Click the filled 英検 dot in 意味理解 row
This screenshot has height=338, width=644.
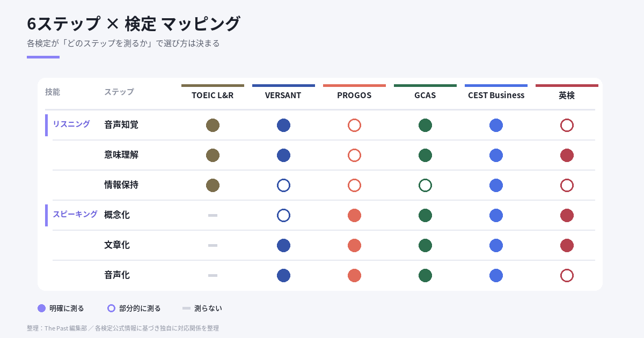pyautogui.click(x=567, y=155)
